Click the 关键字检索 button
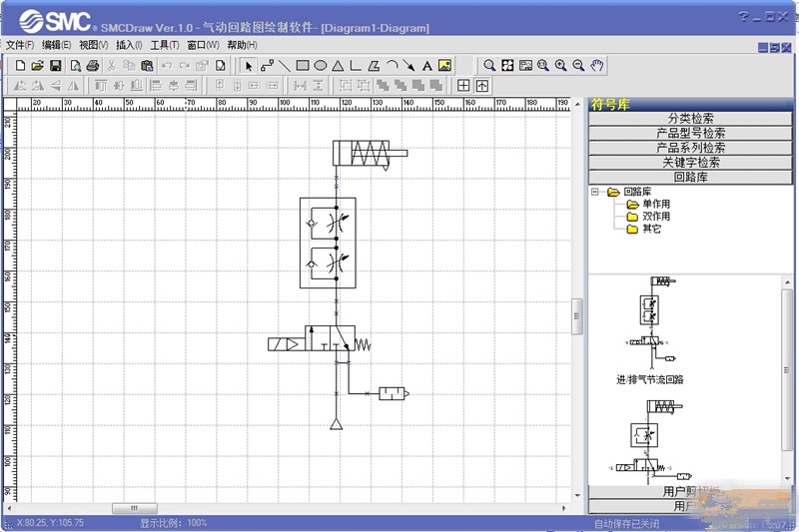 pos(690,162)
